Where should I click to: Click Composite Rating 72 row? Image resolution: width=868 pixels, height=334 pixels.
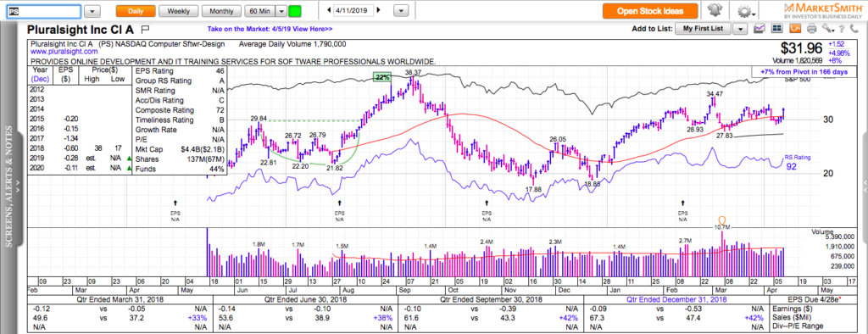[x=180, y=110]
